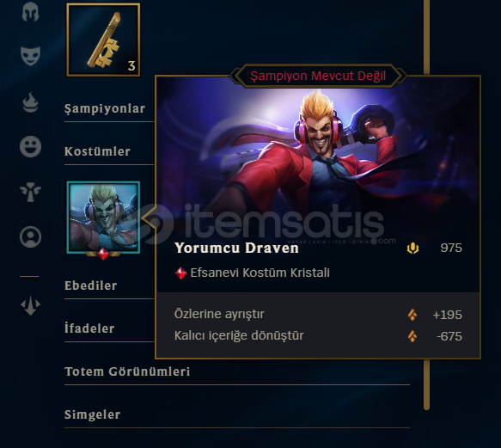Click the orange essence icon beside +195

pos(412,315)
